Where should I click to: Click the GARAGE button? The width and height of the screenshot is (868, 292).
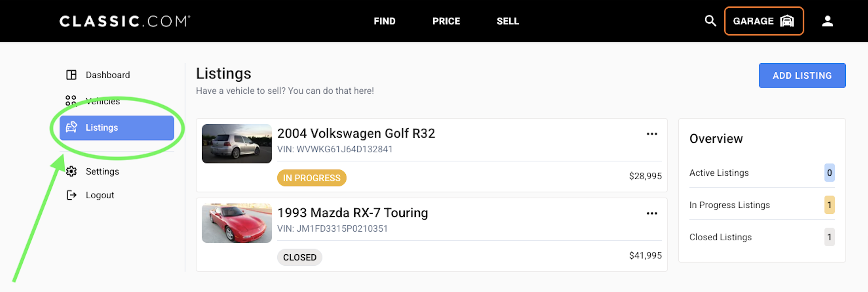coord(764,21)
